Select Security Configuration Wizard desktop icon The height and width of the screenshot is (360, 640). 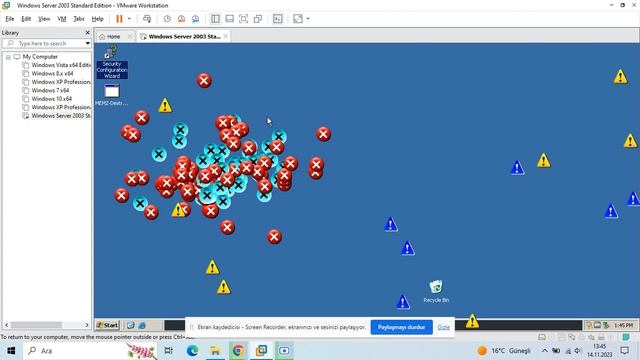coord(111,62)
